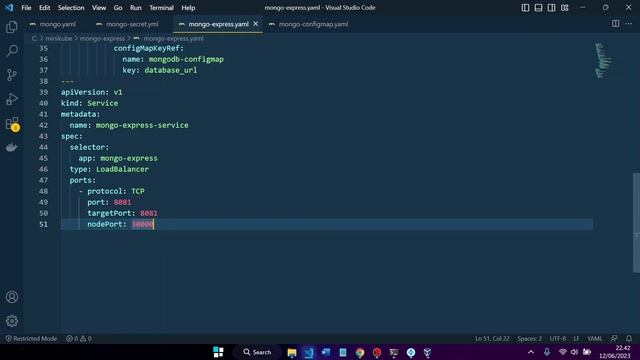
Task: Click the word Service on line 40
Action: pos(102,103)
